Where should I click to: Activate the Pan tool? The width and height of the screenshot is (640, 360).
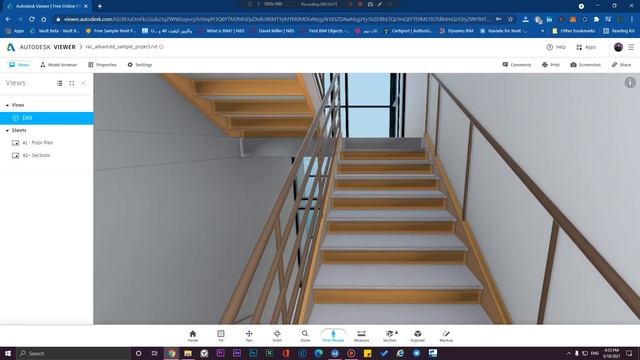pyautogui.click(x=249, y=336)
